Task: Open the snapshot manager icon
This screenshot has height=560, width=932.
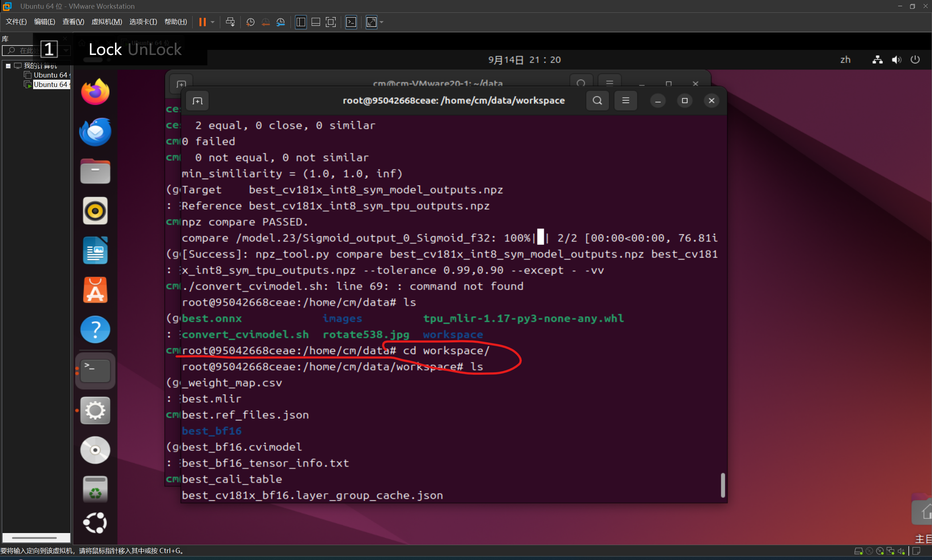Action: (x=280, y=22)
